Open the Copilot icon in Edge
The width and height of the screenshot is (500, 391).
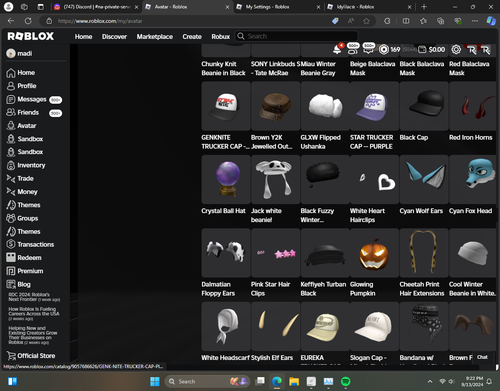[x=491, y=21]
